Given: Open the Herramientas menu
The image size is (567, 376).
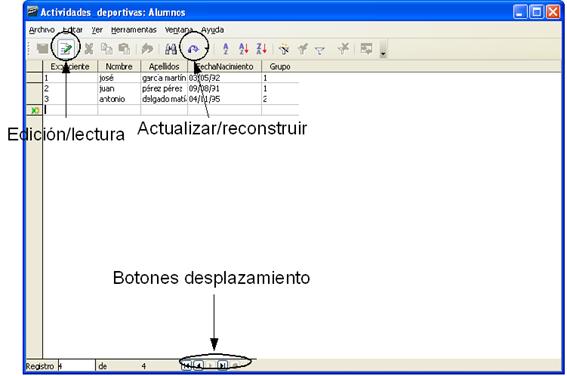Looking at the screenshot, I should click(134, 30).
